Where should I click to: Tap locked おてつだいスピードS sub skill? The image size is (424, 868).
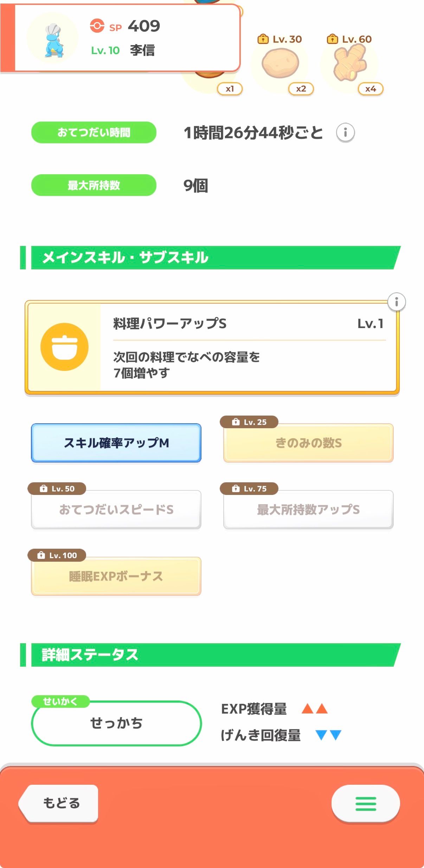(116, 510)
